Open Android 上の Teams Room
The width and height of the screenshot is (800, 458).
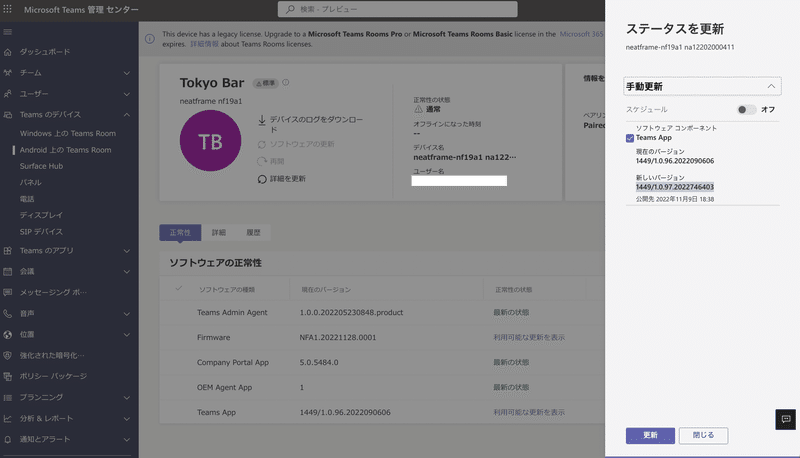(x=65, y=150)
